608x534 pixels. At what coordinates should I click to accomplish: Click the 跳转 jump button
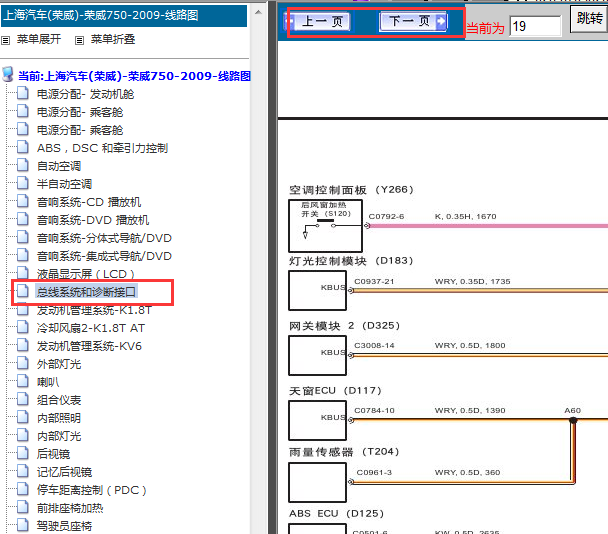coord(589,19)
